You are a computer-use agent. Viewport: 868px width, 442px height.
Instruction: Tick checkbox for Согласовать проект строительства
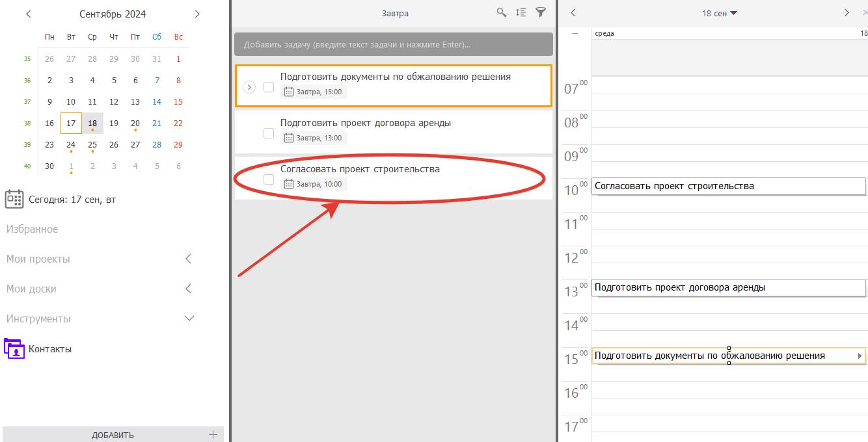point(269,179)
